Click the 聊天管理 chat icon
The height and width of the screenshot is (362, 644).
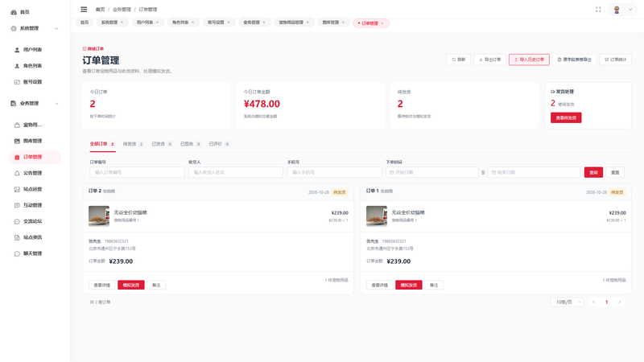point(17,253)
